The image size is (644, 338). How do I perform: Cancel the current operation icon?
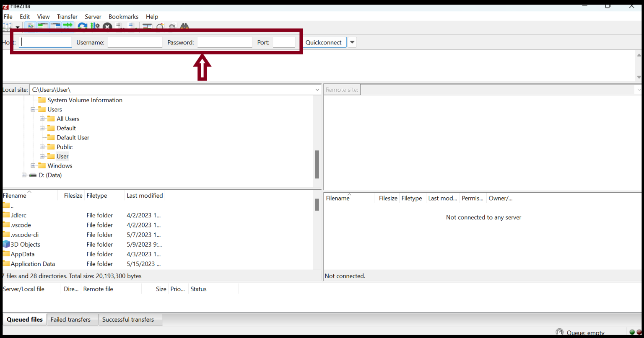coord(107,27)
